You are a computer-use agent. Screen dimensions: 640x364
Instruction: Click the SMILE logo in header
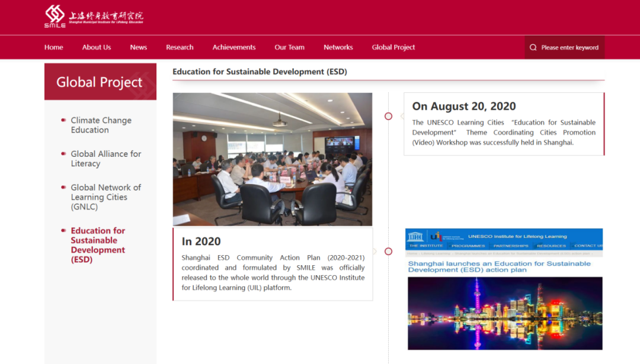coord(55,16)
